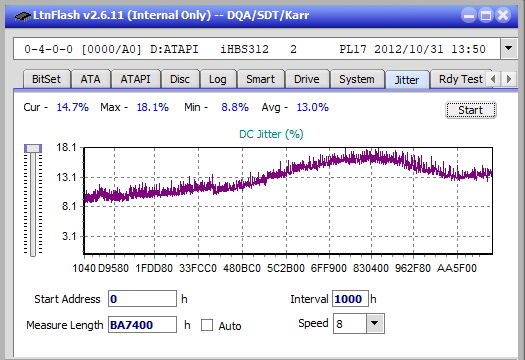This screenshot has height=360, width=525.
Task: Click the Min value 8.8%
Action: [235, 107]
